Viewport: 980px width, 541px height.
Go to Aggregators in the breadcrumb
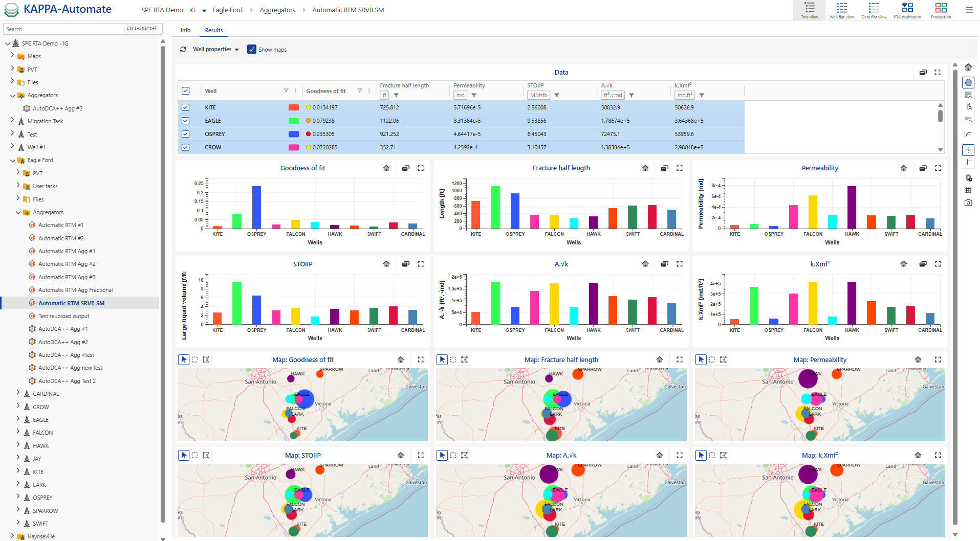pos(277,10)
